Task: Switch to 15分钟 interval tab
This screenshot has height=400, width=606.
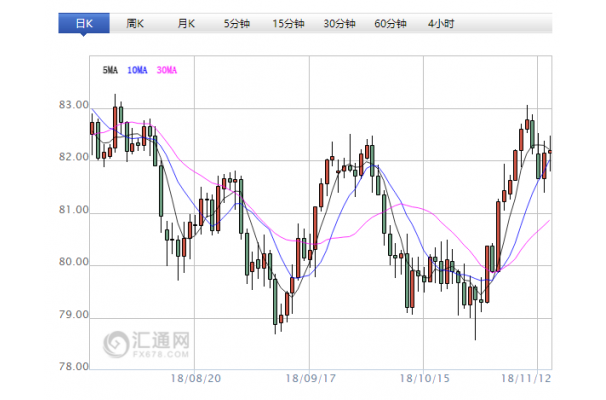Action: 288,24
